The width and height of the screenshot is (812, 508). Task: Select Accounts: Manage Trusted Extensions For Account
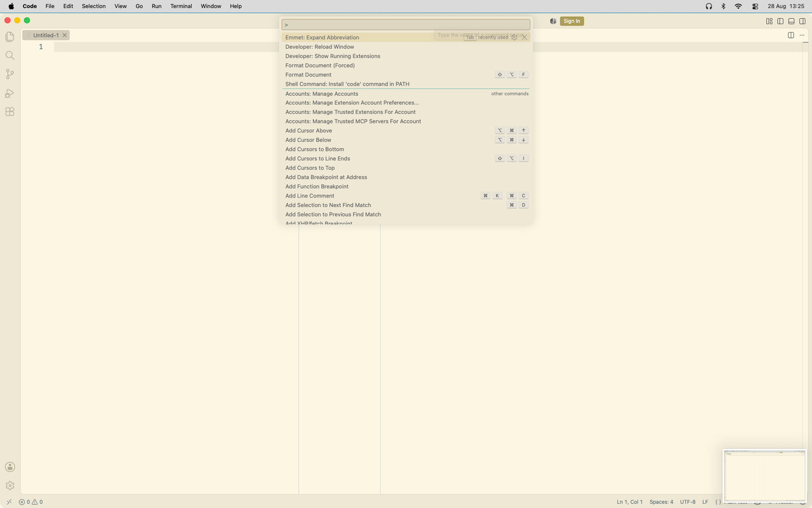406,112
